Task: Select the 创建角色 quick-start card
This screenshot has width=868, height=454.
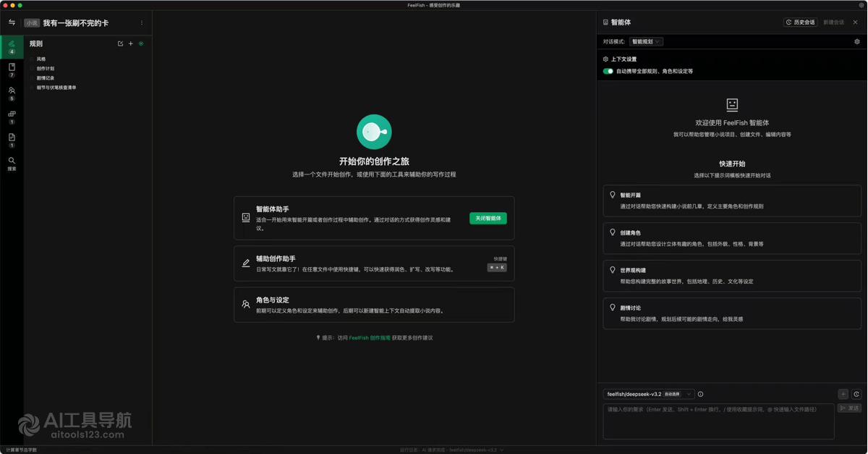Action: point(732,238)
